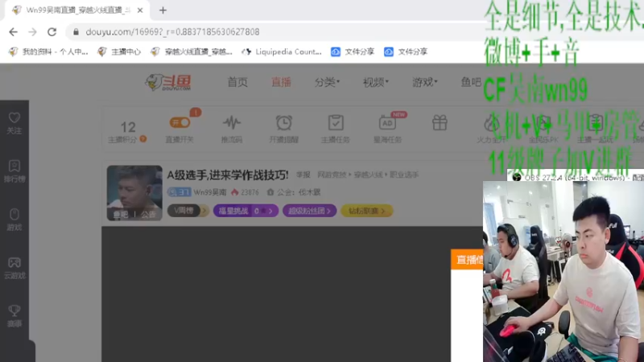Screen dimensions: 644x362
Task: Open 星海任务 AD icon
Action: pos(387,122)
